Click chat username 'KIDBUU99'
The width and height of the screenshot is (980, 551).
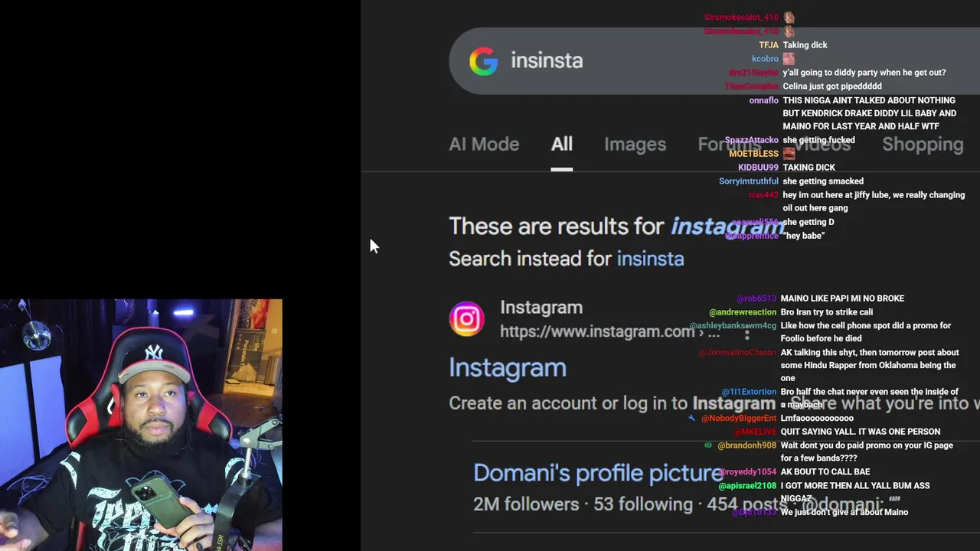(758, 168)
